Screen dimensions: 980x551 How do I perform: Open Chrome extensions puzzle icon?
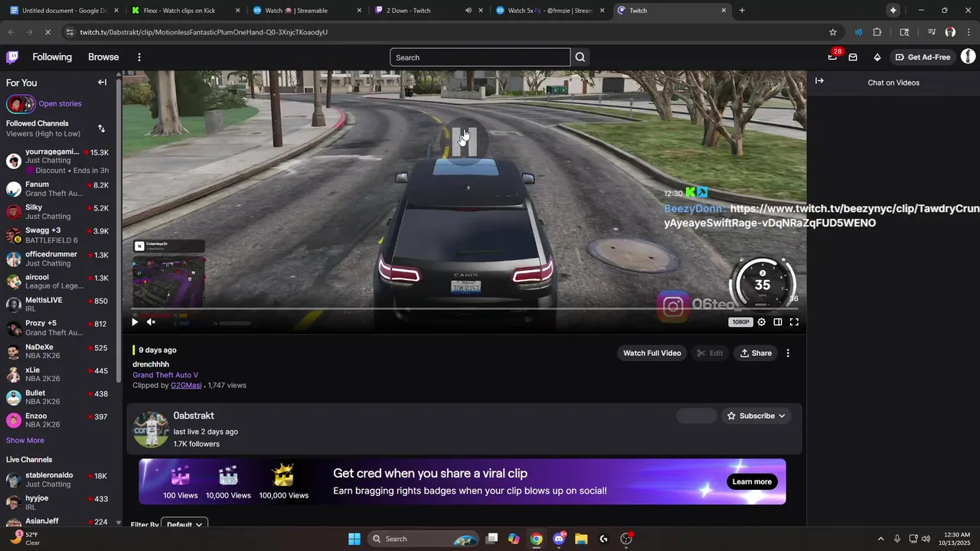(877, 32)
